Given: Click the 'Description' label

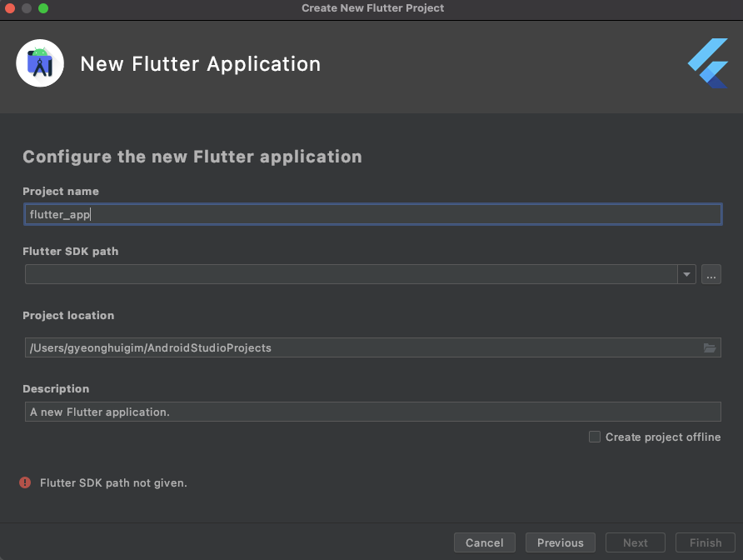Looking at the screenshot, I should tap(56, 389).
